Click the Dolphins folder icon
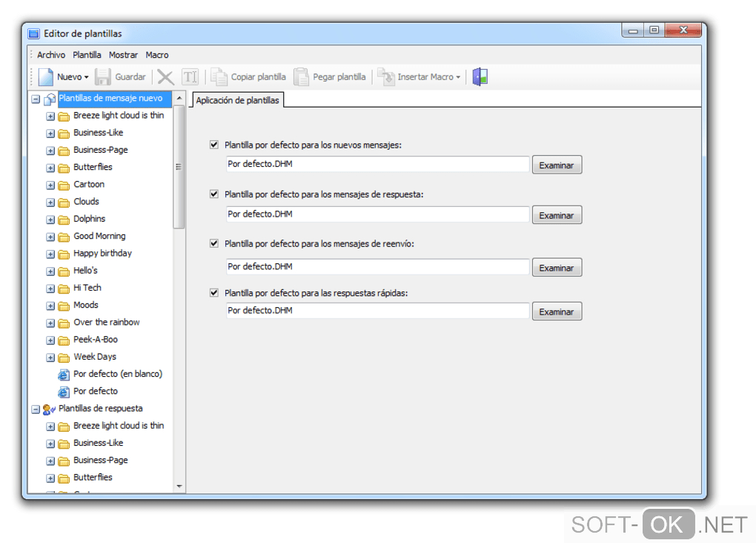Screen dimensions: 756x543 coord(64,220)
